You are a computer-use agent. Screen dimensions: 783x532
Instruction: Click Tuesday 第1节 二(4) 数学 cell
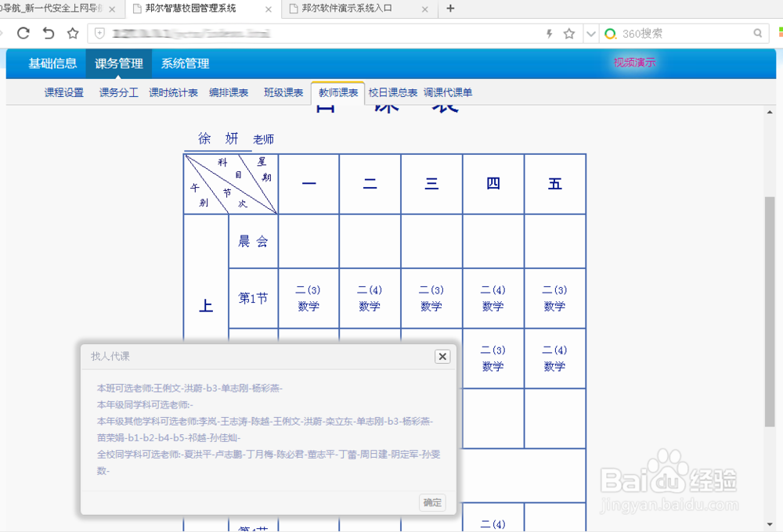coord(370,298)
